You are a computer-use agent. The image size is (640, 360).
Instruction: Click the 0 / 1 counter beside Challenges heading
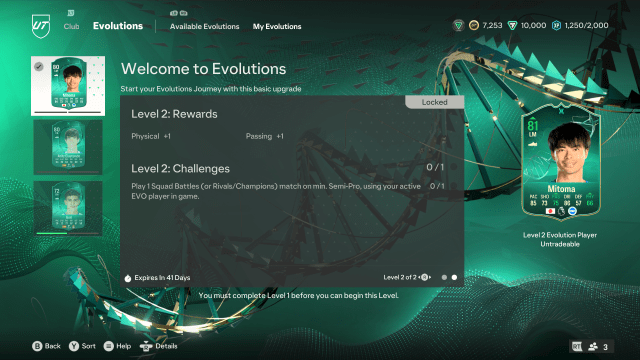click(x=435, y=167)
